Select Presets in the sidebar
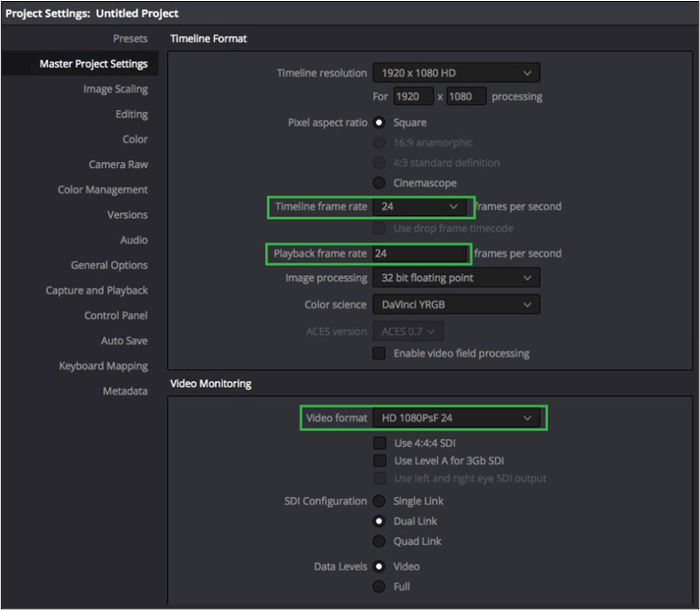 point(130,39)
